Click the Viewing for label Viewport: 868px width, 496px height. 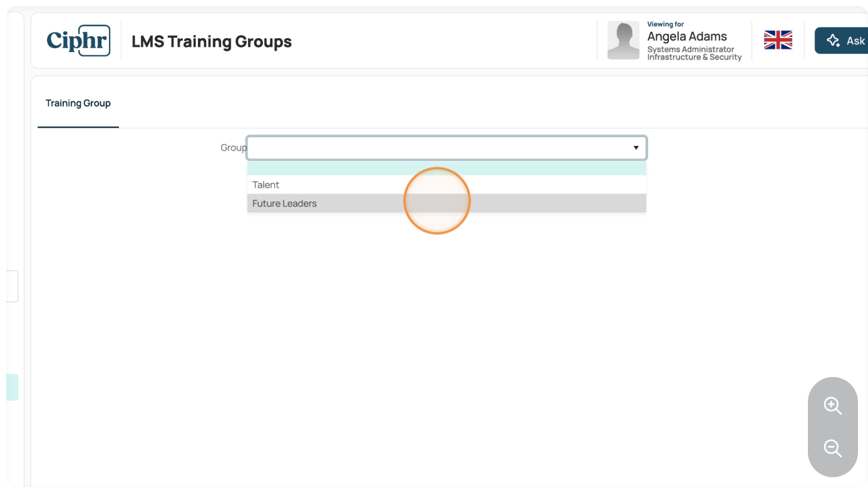click(666, 24)
